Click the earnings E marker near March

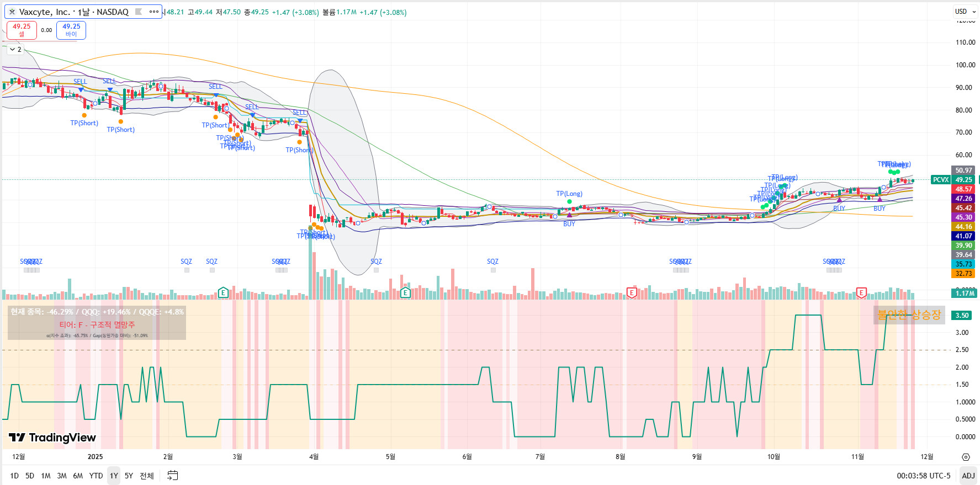223,292
